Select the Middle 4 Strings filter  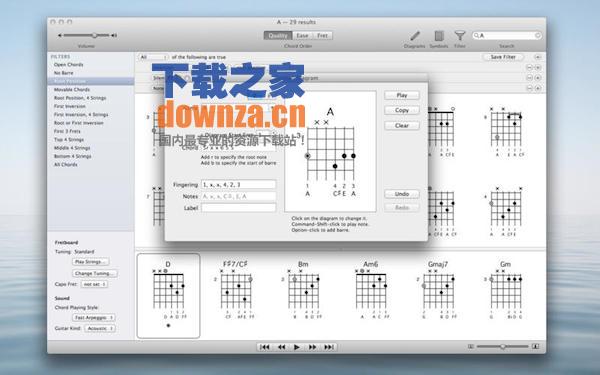tap(72, 148)
